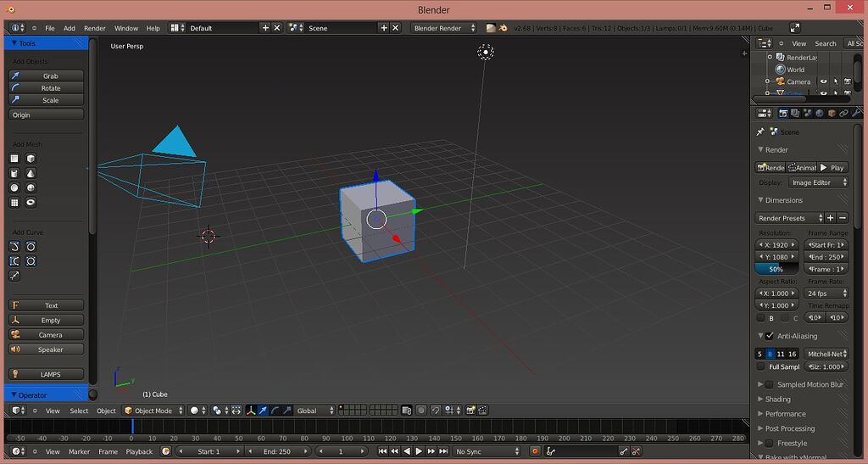Click the LAMPS button
Viewport: 868px width, 464px height.
click(x=47, y=374)
